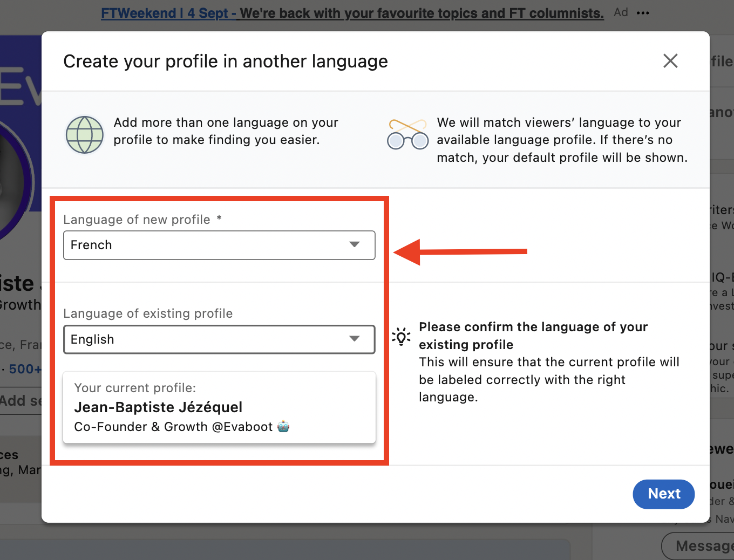734x560 pixels.
Task: Click the Create your profile in another language heading
Action: tap(226, 62)
